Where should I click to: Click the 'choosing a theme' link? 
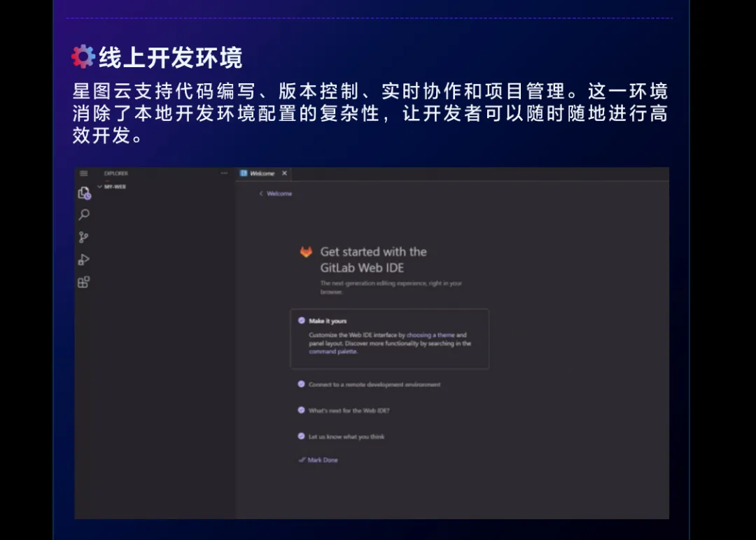(430, 335)
